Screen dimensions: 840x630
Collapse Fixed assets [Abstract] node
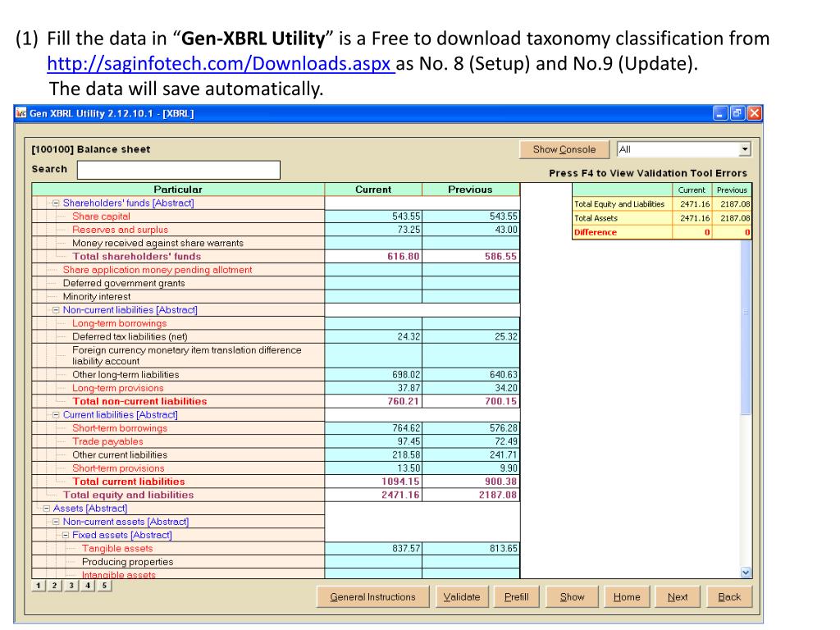[66, 535]
